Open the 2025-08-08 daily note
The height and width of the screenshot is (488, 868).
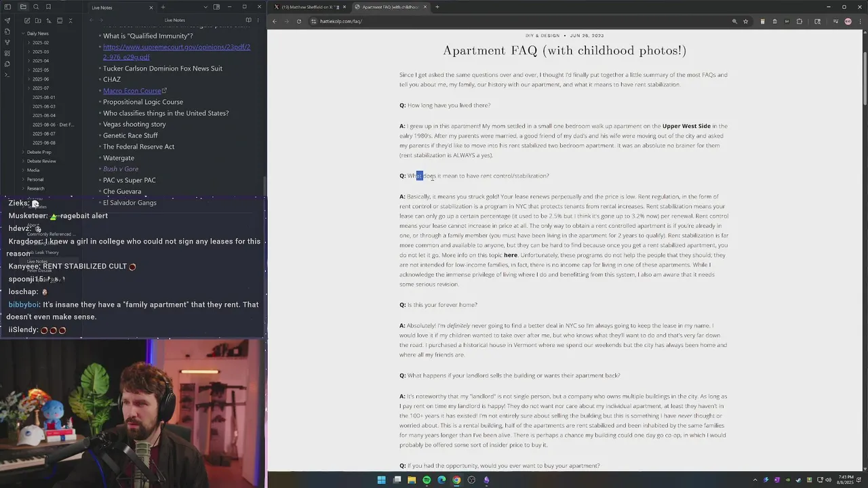point(44,143)
